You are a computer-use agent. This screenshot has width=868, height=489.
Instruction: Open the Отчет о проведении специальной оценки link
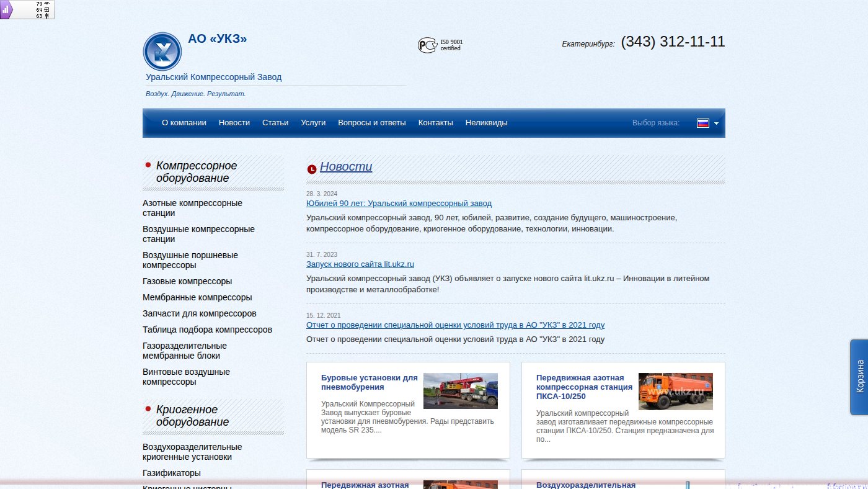(x=455, y=325)
